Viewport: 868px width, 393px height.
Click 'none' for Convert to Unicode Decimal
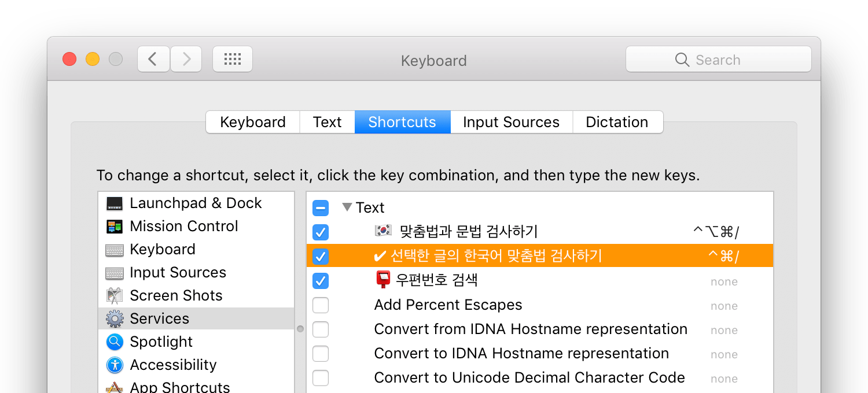(724, 379)
